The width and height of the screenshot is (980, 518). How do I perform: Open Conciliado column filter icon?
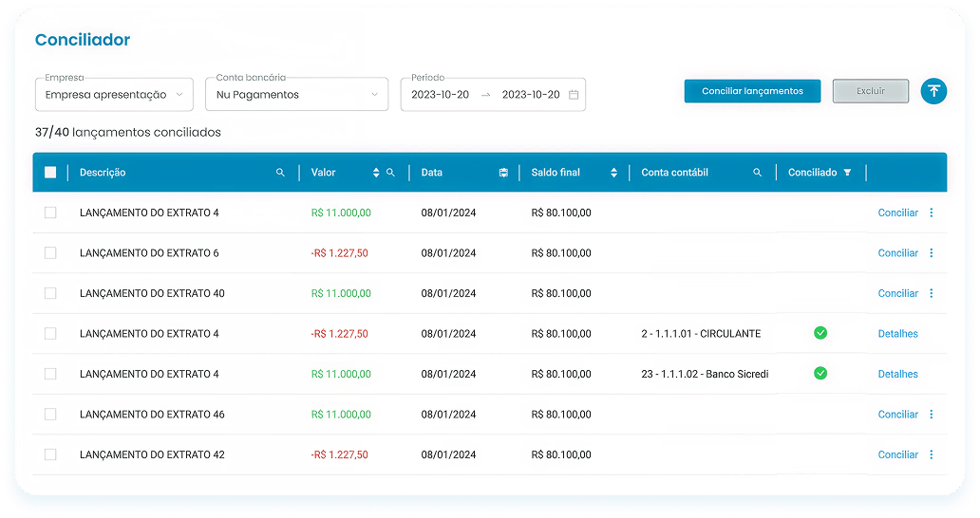[847, 173]
